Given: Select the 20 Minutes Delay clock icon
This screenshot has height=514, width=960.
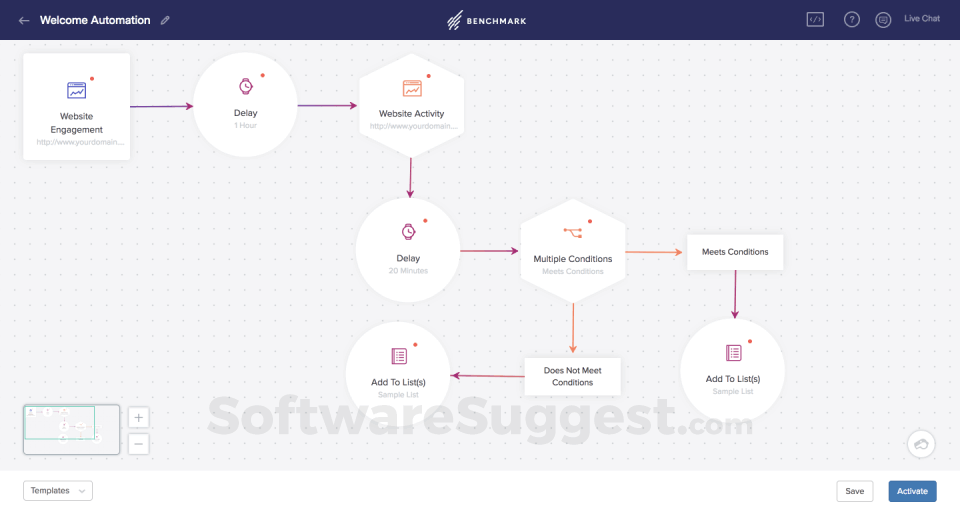Looking at the screenshot, I should click(408, 232).
